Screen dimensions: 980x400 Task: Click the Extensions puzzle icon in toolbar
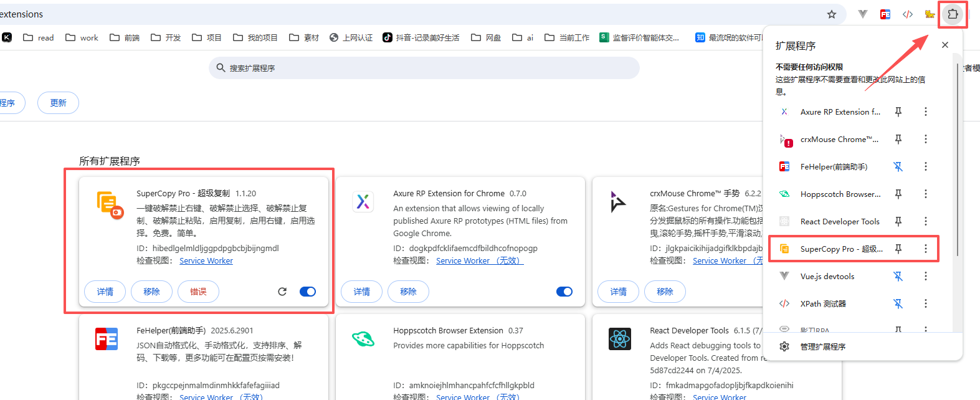952,14
